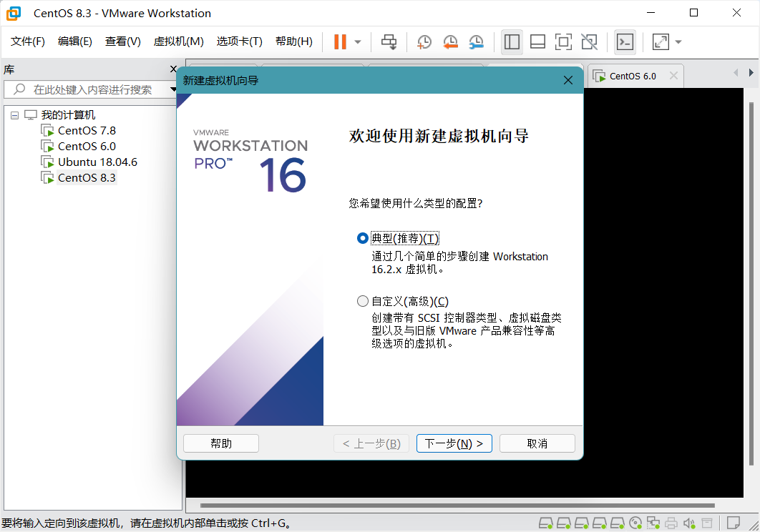Open the message log note icon
This screenshot has width=760, height=532.
tap(734, 523)
